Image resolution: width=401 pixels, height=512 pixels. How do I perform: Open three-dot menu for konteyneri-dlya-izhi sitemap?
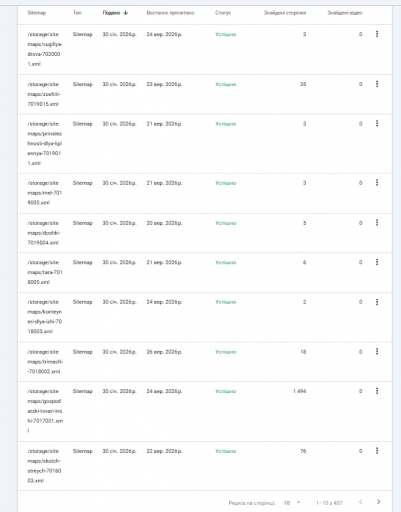[377, 302]
